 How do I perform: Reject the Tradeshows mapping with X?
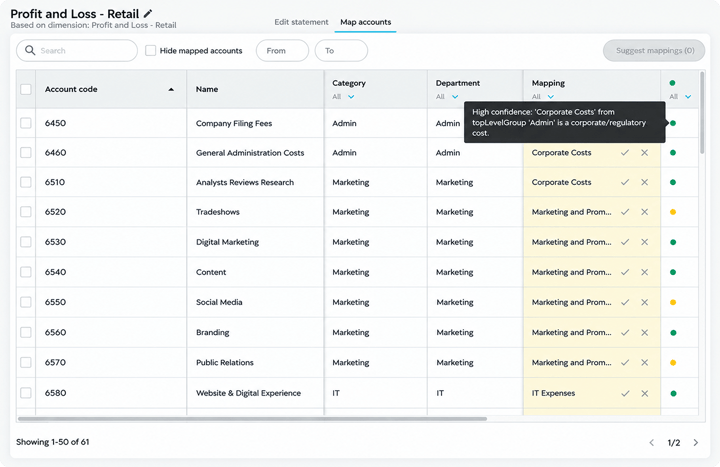click(x=645, y=212)
